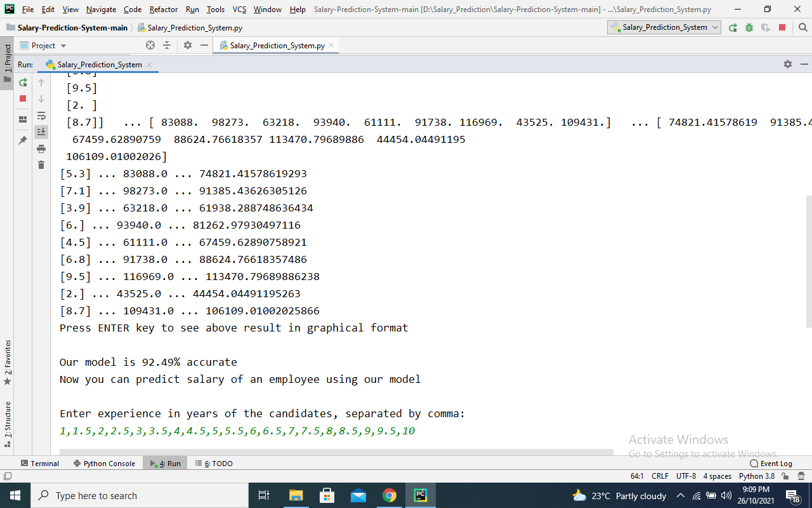Viewport: 812px width, 508px height.
Task: Toggle the 2: Favorites side tool window
Action: point(7,363)
